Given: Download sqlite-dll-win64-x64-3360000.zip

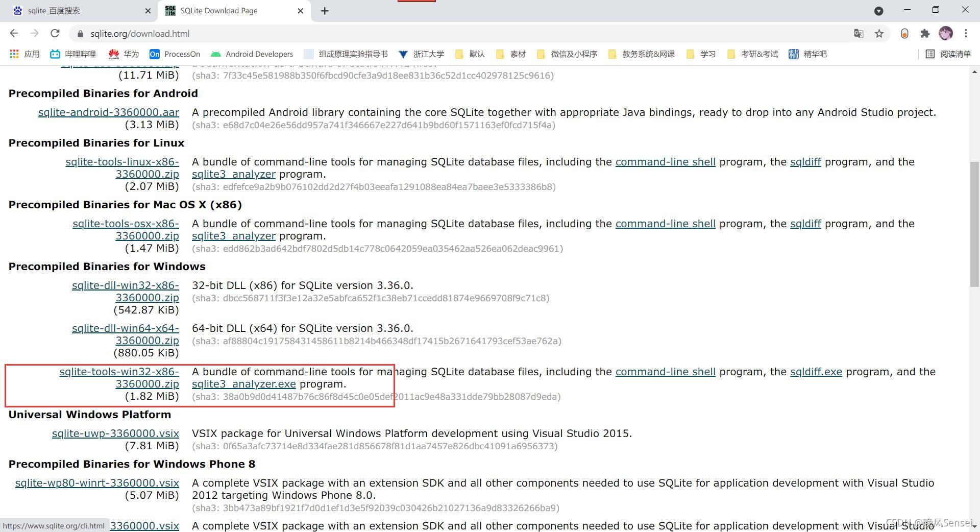Looking at the screenshot, I should coord(126,334).
